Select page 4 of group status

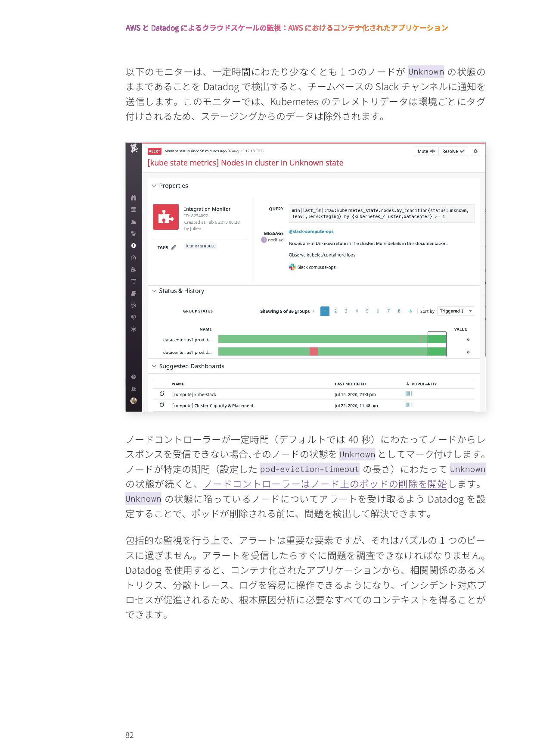pos(357,311)
